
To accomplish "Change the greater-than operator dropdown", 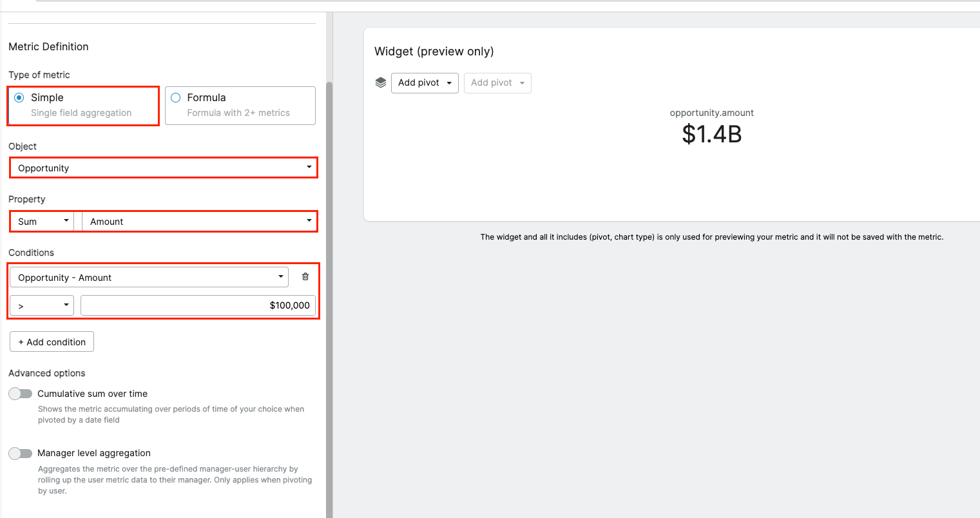I will pos(42,305).
